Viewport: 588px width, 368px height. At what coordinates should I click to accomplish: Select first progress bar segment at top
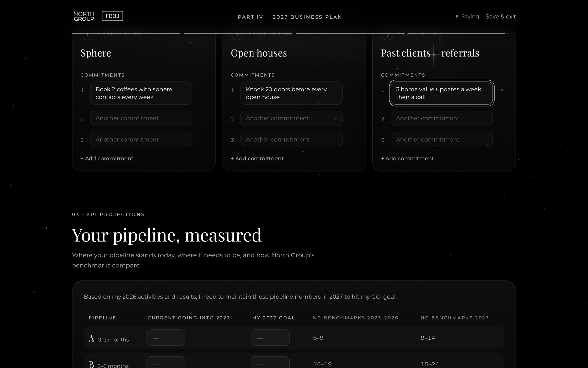(x=126, y=33)
